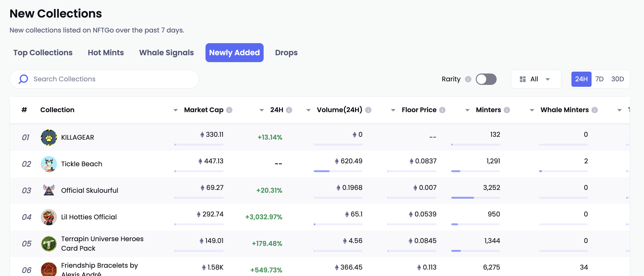Viewport: 644px width, 276px height.
Task: Open Official Skulourful collection link
Action: pos(89,190)
